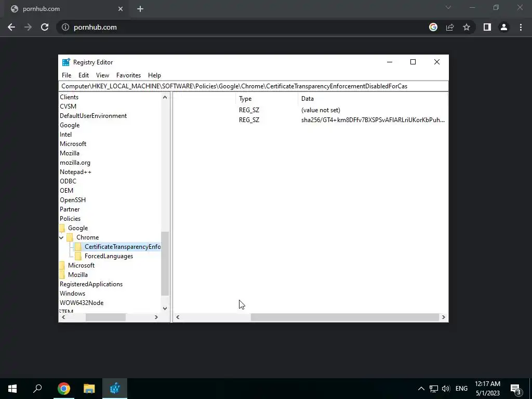
Task: Click the Chrome address bar URL
Action: [95, 27]
